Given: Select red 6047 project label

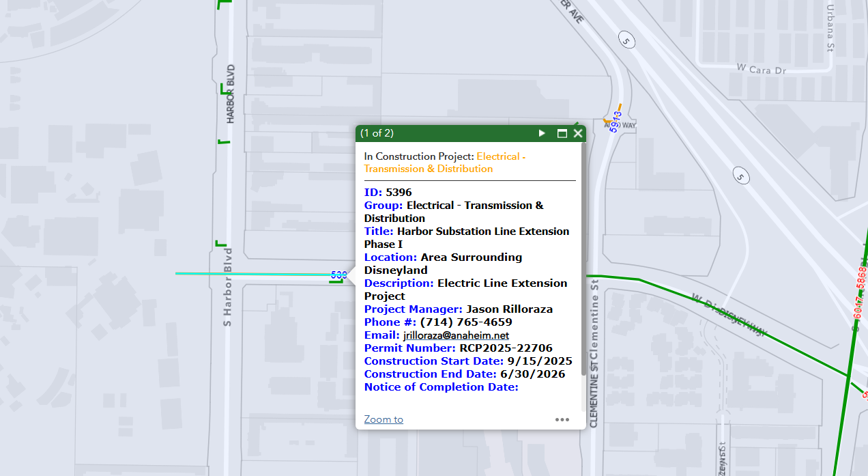Looking at the screenshot, I should point(857,312).
